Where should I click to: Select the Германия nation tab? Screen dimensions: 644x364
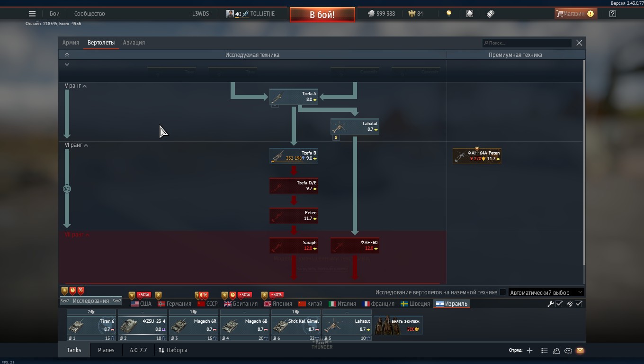tap(174, 304)
